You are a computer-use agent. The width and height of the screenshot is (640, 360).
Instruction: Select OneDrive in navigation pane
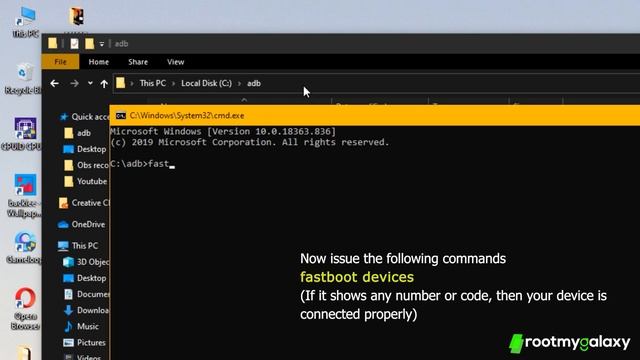tap(82, 224)
